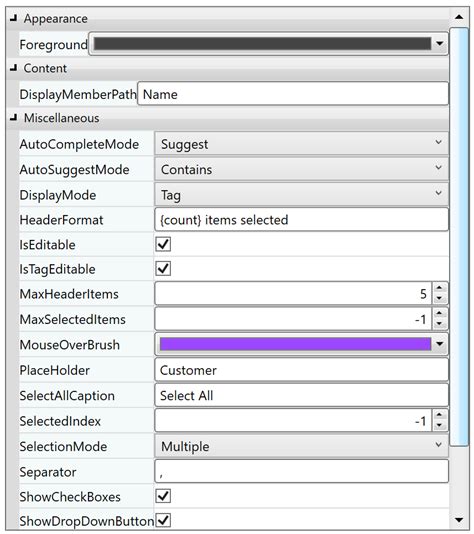Click the PlaceHolder field containing Customer
This screenshot has height=534, width=474.
tap(301, 370)
